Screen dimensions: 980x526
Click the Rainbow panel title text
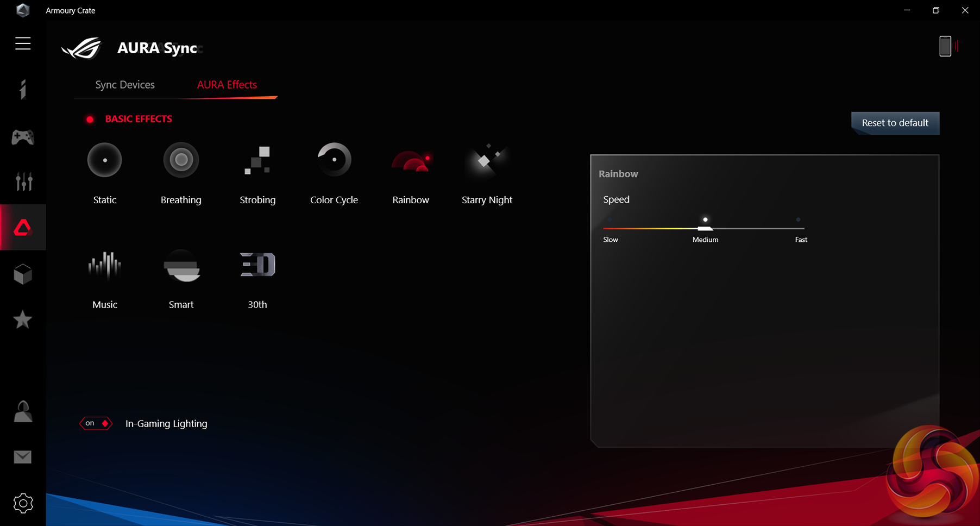click(618, 174)
